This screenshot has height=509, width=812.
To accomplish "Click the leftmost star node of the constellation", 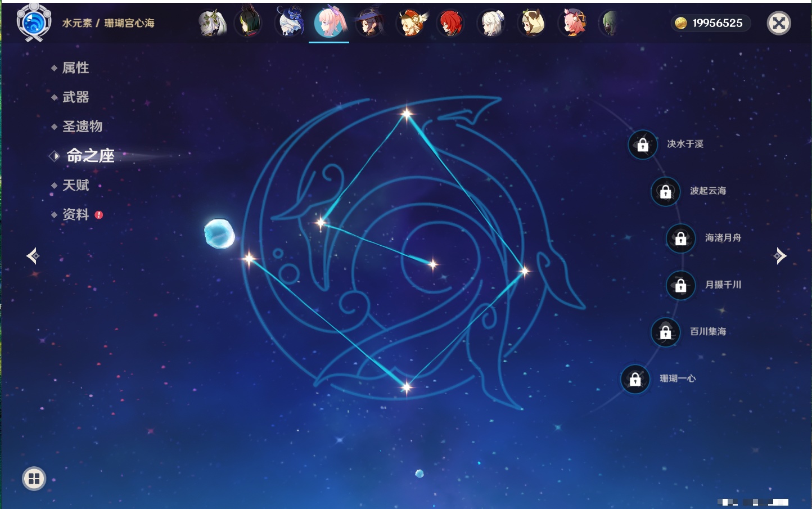I will coord(249,259).
